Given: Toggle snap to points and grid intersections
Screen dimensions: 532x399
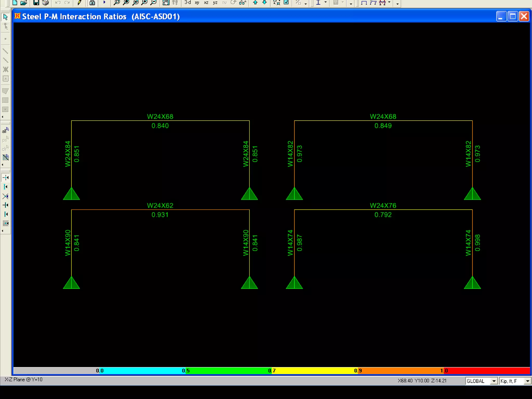Looking at the screenshot, I should (x=5, y=178).
